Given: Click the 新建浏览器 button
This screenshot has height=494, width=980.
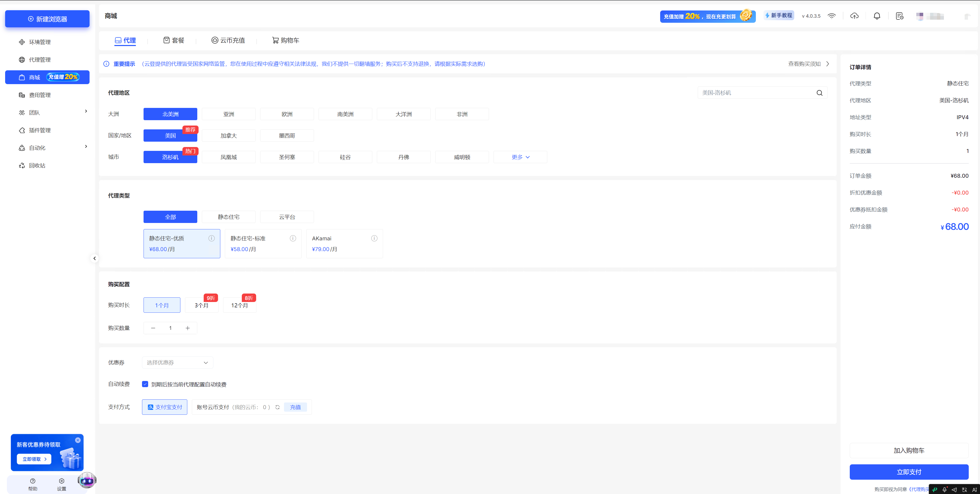Looking at the screenshot, I should point(47,19).
